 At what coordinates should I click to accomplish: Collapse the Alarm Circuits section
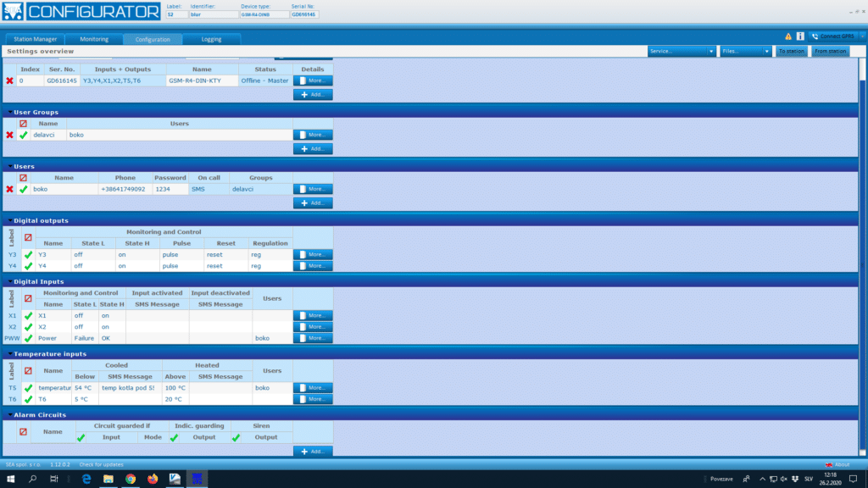10,415
